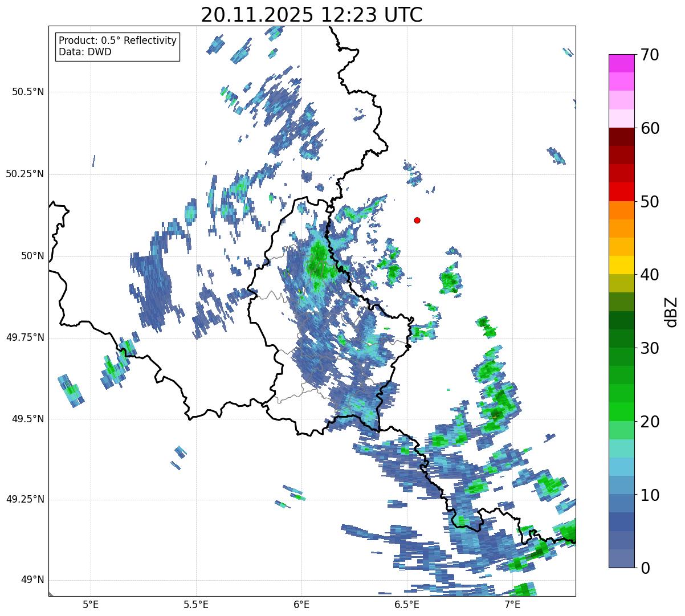The height and width of the screenshot is (616, 685).
Task: Click the 50 label on colorbar
Action: (x=650, y=202)
